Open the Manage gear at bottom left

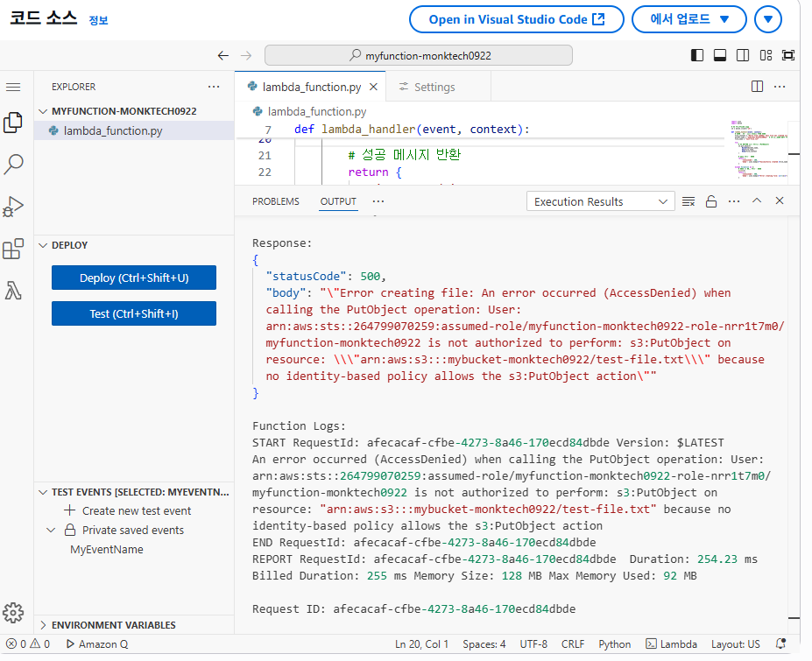(x=13, y=613)
